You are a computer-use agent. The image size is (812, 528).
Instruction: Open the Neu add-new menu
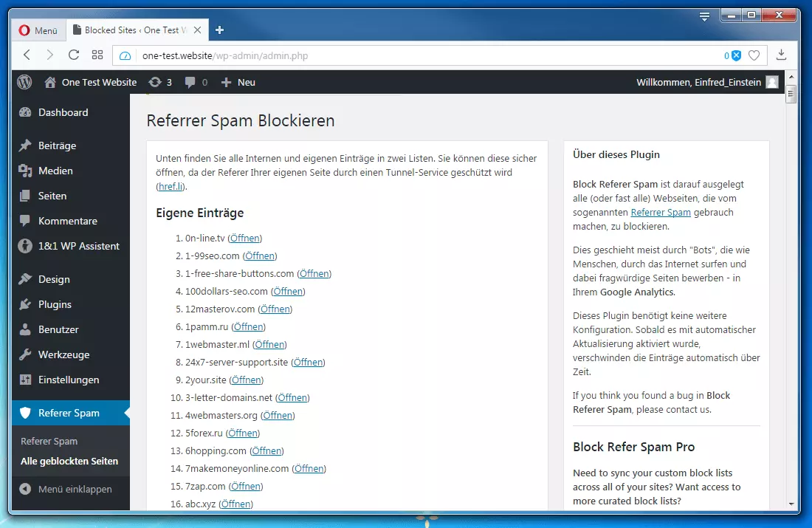point(238,82)
